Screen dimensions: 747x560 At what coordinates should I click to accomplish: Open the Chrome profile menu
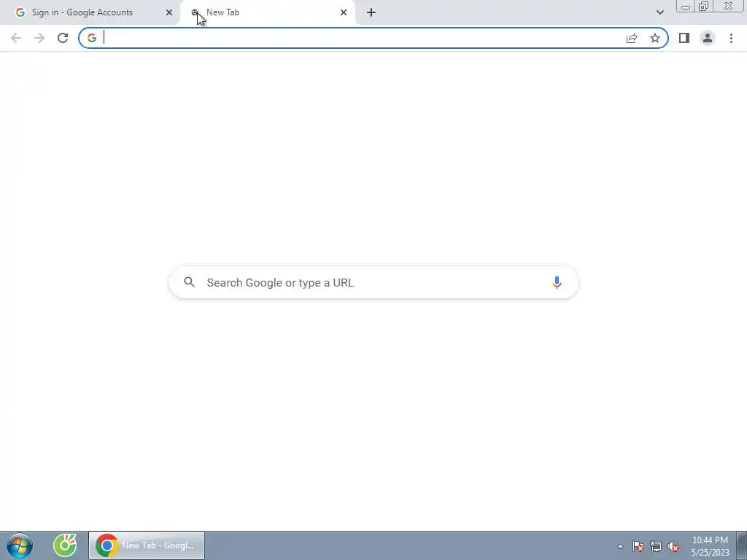pyautogui.click(x=708, y=38)
